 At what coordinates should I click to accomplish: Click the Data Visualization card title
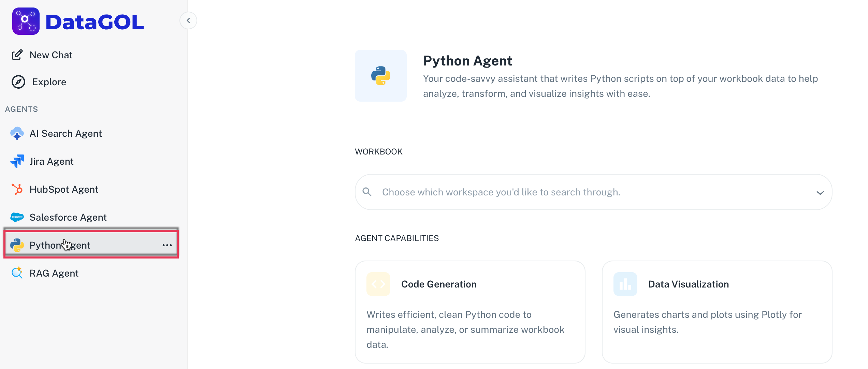(689, 284)
